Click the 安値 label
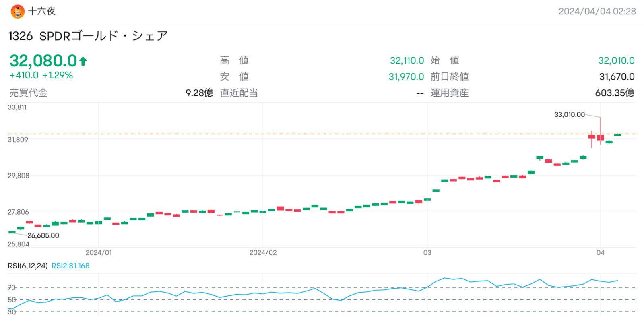This screenshot has height=316, width=644. [x=234, y=76]
